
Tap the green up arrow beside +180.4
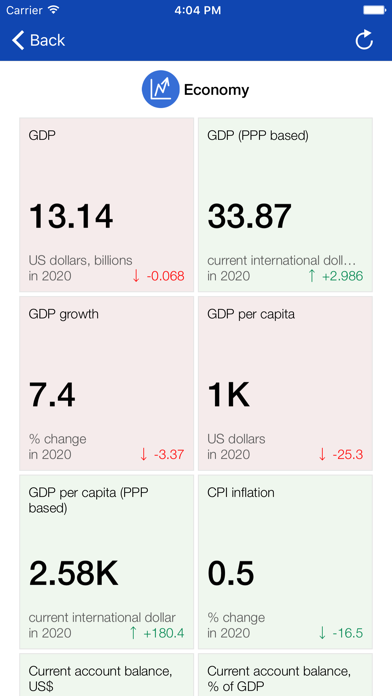(133, 633)
